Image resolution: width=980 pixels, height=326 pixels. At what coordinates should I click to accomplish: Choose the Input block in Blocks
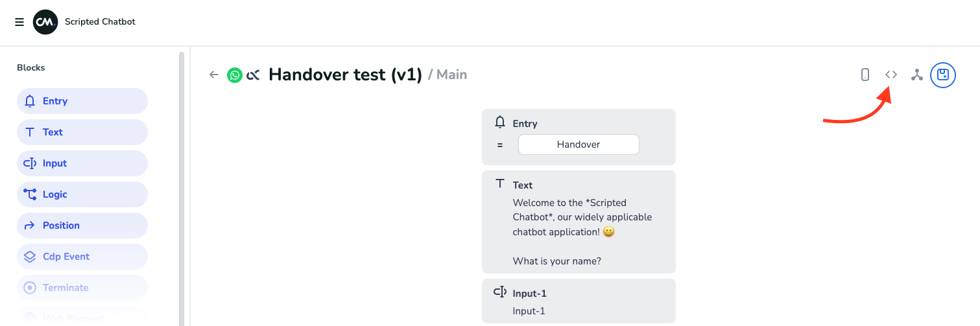point(82,163)
